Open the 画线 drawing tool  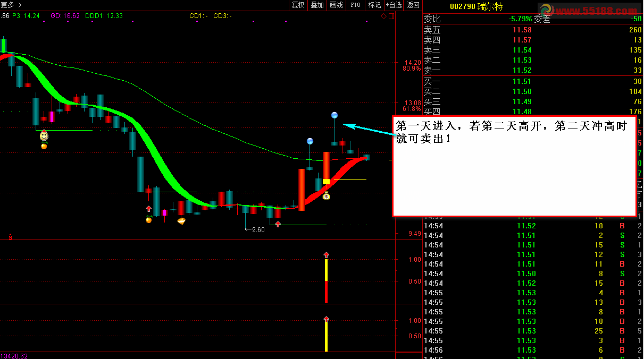(336, 5)
